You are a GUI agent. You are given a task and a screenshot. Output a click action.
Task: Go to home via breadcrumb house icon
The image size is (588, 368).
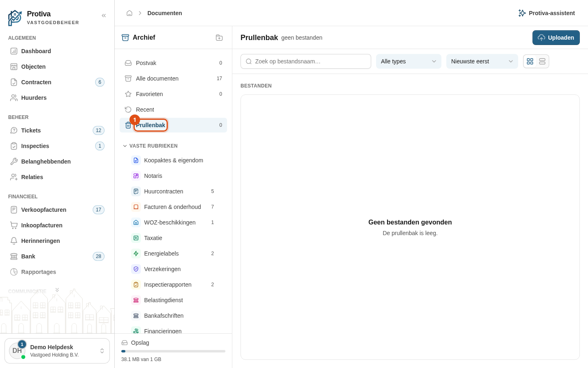point(129,13)
